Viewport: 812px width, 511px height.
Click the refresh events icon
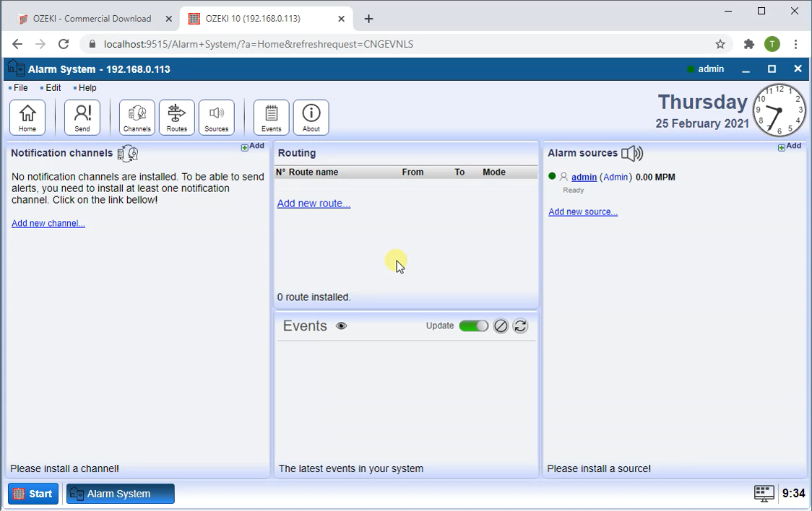pos(520,326)
